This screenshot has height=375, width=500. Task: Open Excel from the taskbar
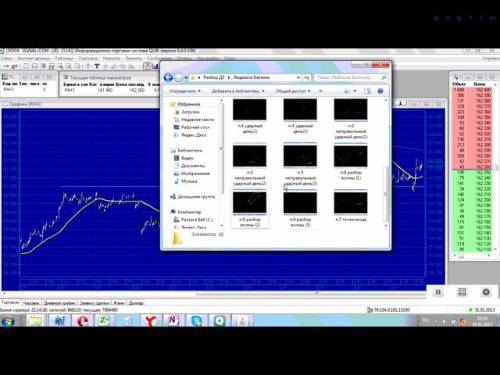[x=103, y=321]
